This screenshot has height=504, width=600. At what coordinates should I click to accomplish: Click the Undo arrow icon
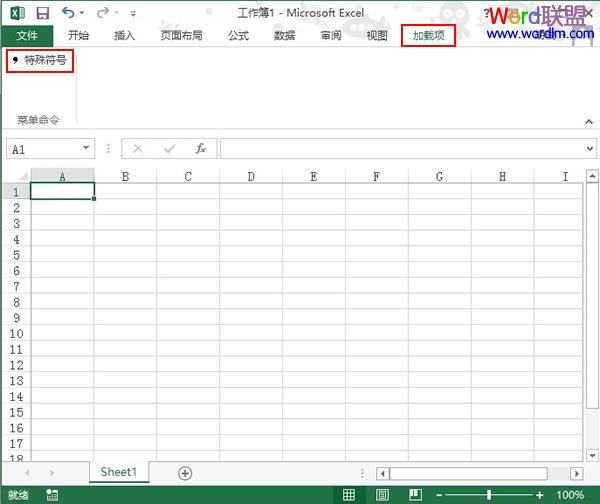tap(68, 13)
